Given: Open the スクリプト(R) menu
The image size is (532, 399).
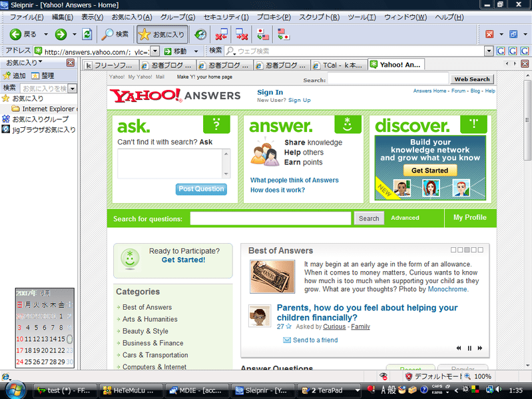Looking at the screenshot, I should click(319, 17).
